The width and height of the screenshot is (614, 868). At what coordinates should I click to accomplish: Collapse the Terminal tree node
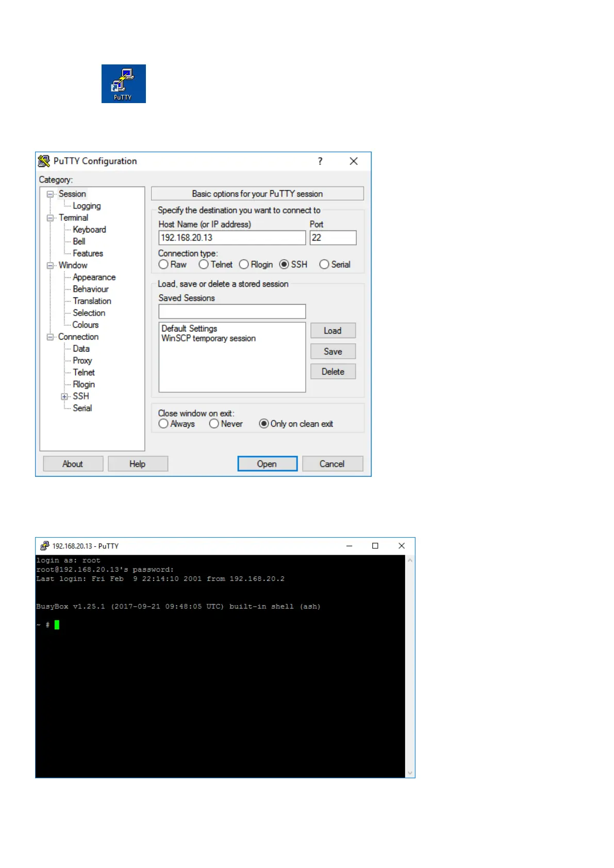point(51,218)
